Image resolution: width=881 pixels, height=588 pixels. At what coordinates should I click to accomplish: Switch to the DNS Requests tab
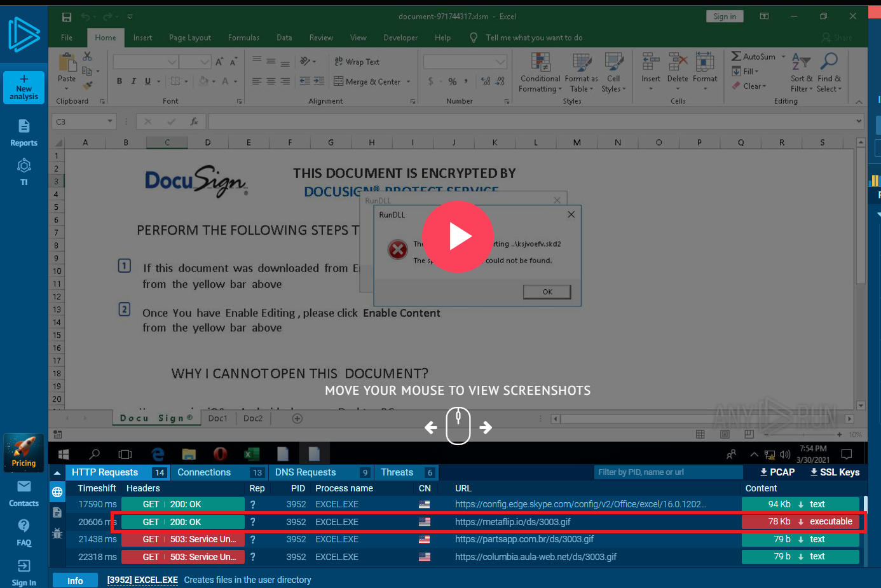[305, 472]
